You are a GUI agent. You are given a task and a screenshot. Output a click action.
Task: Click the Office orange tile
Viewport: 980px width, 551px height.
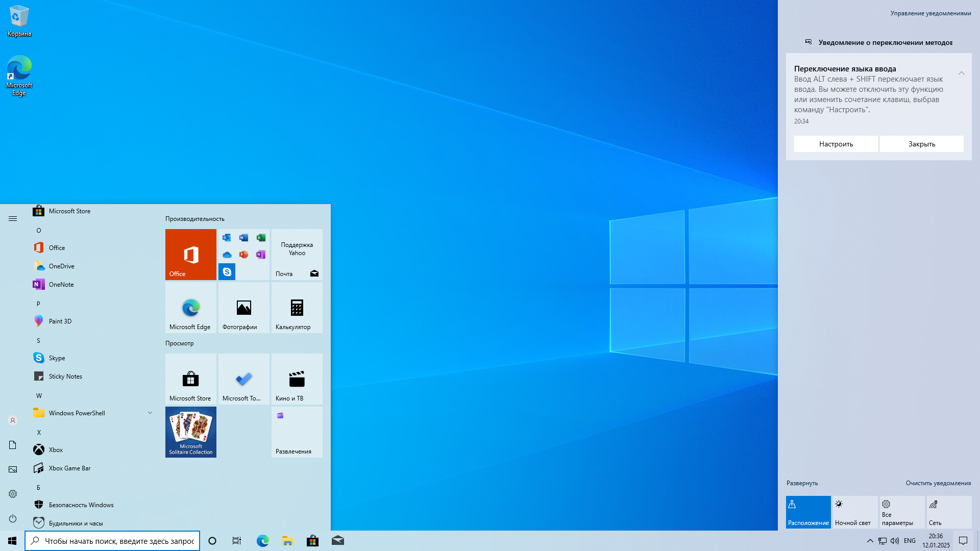pos(191,255)
